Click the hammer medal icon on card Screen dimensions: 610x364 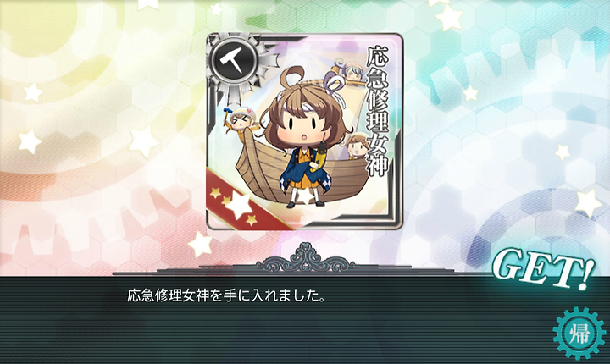[x=234, y=59]
